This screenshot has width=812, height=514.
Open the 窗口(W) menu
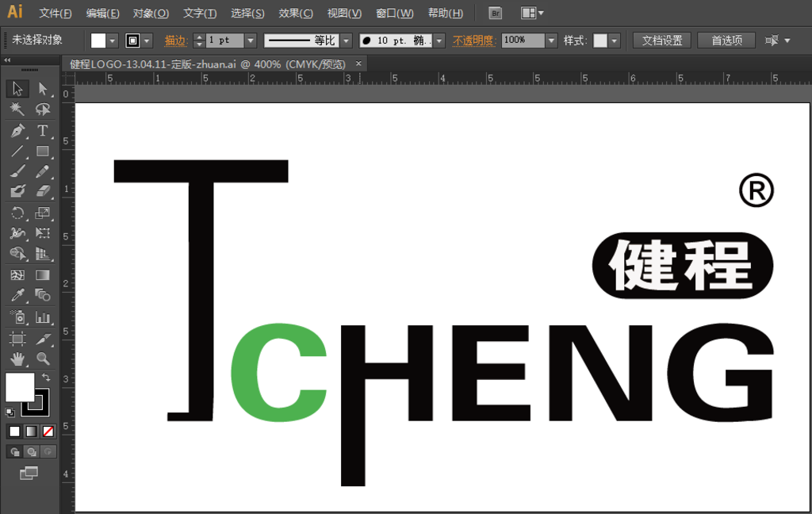point(395,13)
